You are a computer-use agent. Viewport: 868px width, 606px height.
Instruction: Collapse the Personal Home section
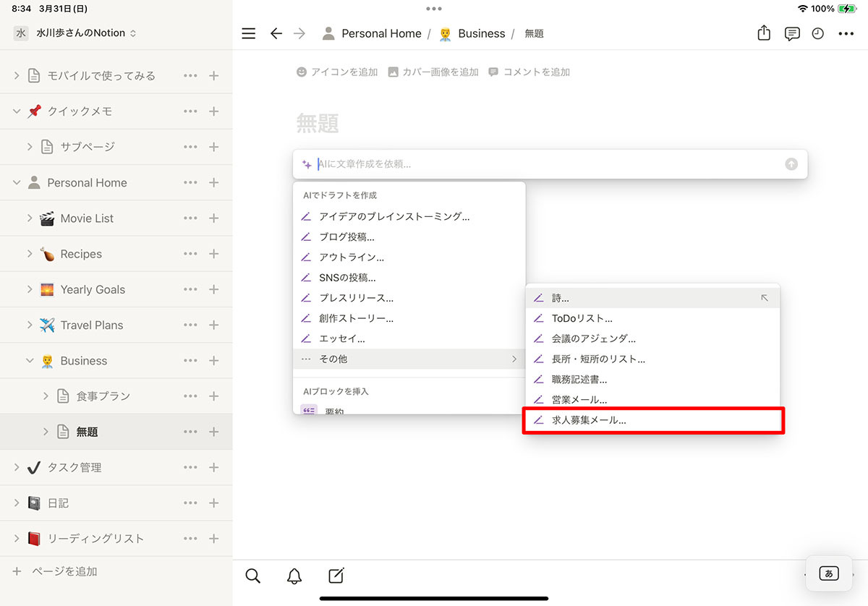[17, 183]
